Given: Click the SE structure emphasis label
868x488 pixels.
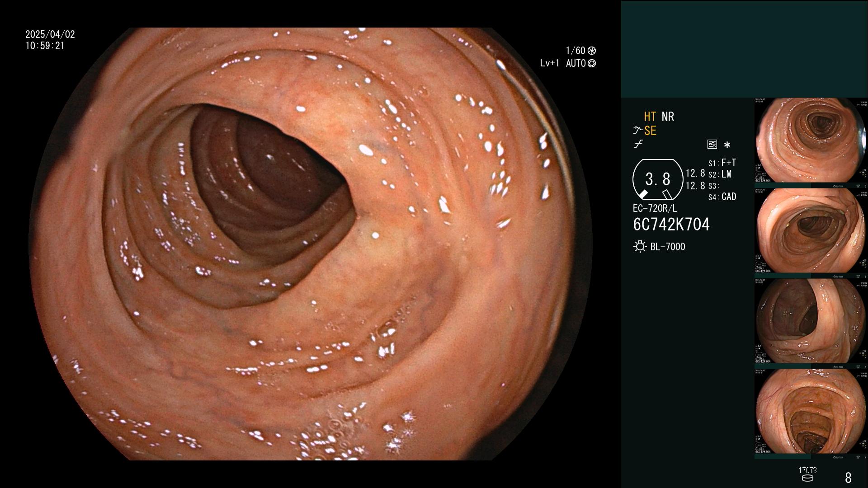Looking at the screenshot, I should pos(650,131).
